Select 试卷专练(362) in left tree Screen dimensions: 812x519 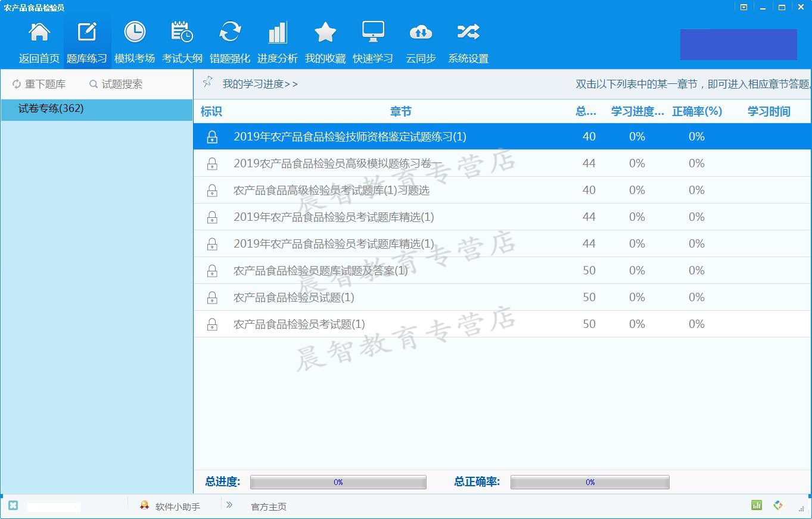(x=97, y=110)
